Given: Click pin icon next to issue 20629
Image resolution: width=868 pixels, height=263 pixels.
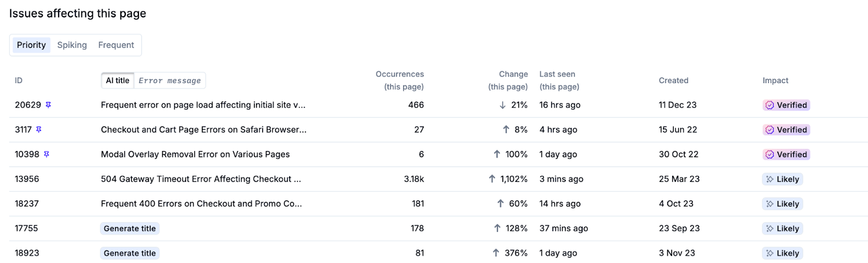Looking at the screenshot, I should pos(48,105).
